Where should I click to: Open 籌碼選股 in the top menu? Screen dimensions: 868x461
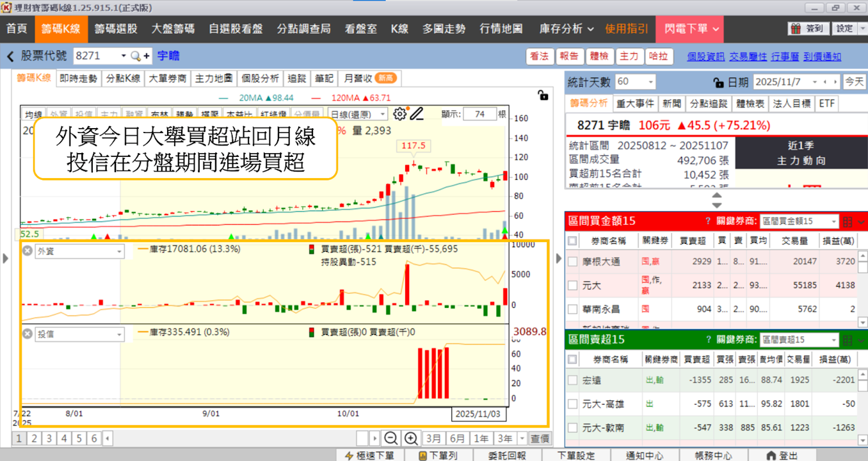coord(116,29)
